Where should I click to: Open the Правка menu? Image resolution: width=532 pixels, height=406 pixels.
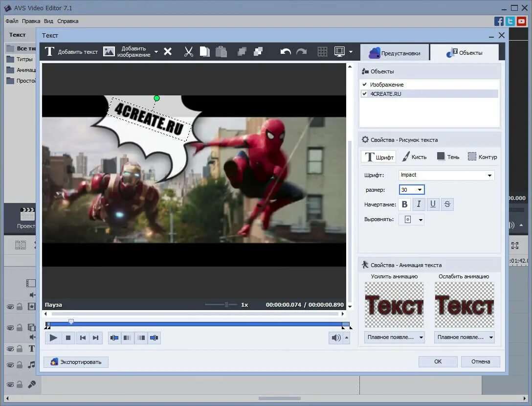click(x=31, y=21)
